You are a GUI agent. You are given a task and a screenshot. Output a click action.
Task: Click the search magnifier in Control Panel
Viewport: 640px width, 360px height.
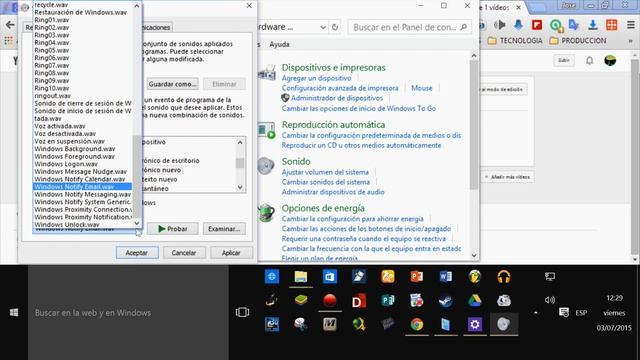coord(463,27)
